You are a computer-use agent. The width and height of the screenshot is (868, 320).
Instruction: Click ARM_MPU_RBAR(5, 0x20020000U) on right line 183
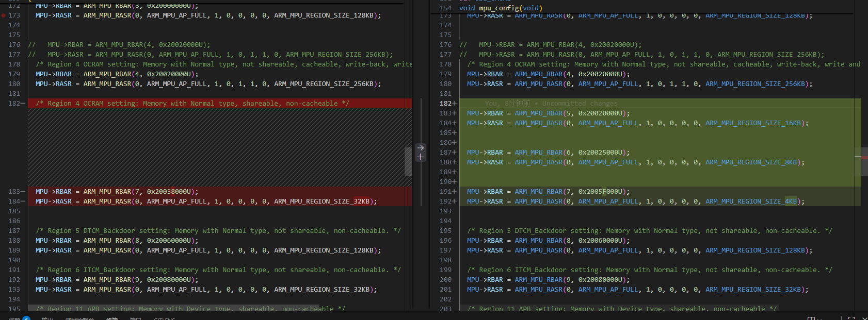click(x=570, y=113)
